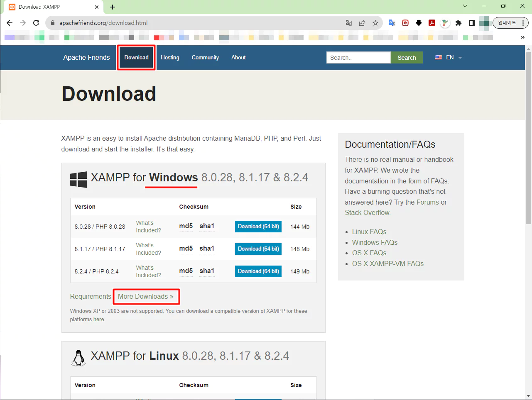Download XAMPP 8.2.4 64 bit
Viewport: 532px width, 400px height.
(258, 271)
